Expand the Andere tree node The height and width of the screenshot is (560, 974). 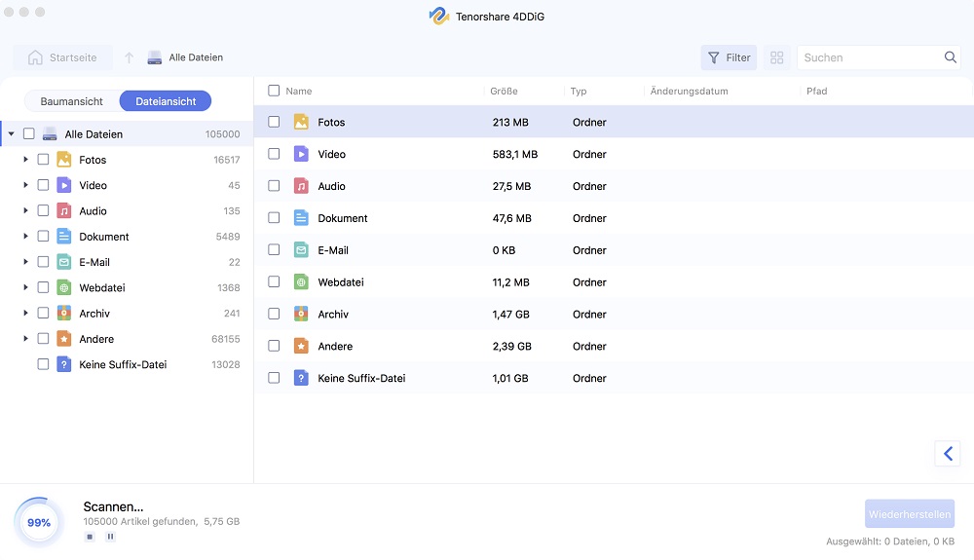click(25, 339)
